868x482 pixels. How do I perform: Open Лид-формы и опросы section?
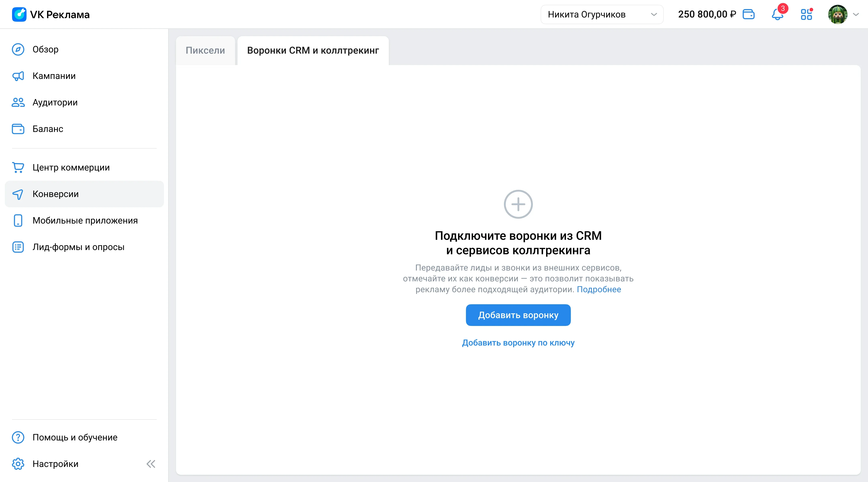(x=84, y=247)
